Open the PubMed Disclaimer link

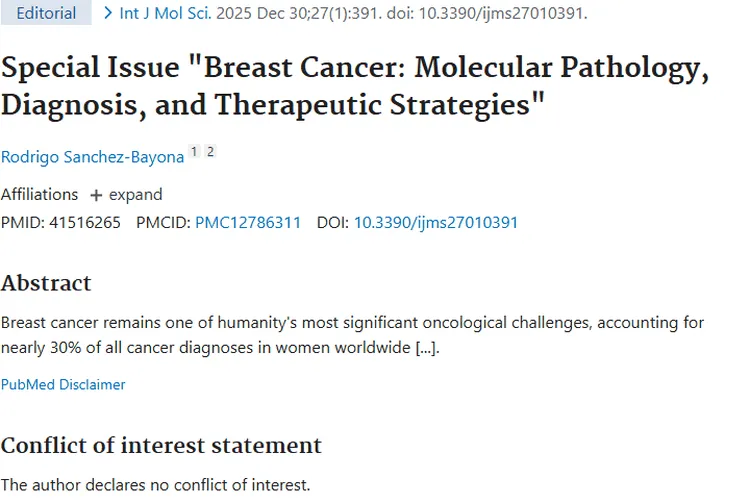tap(63, 384)
